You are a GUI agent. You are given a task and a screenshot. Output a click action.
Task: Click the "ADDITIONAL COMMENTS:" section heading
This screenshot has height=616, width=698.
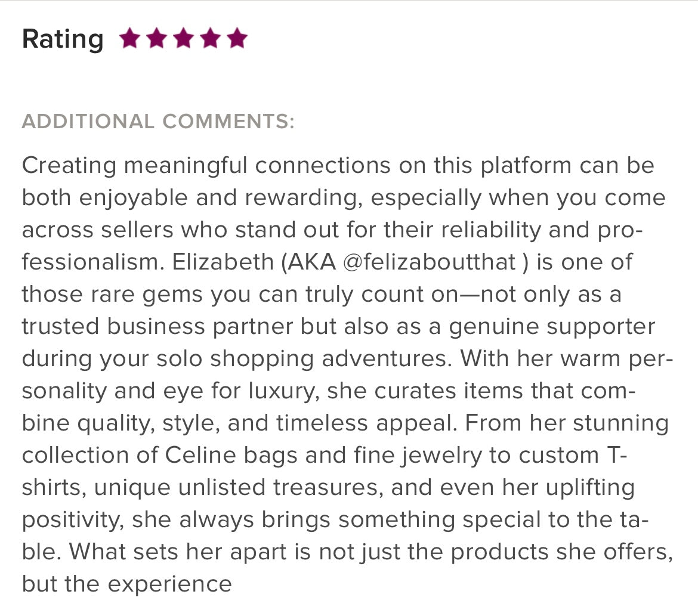pyautogui.click(x=158, y=122)
